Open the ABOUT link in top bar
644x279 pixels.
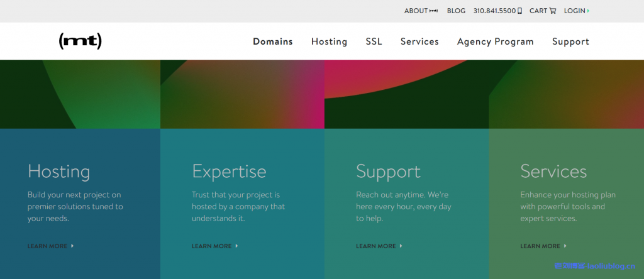click(x=416, y=11)
